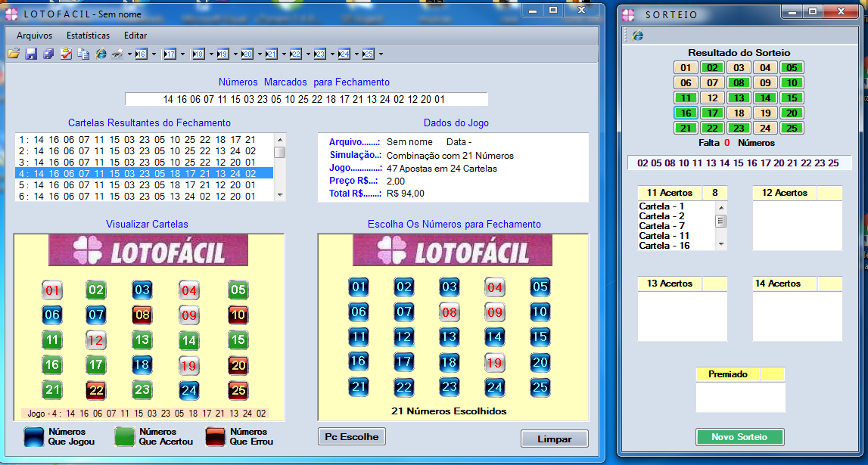Image resolution: width=868 pixels, height=465 pixels.
Task: Open the Internet Explorer icon in SORTEIO window
Action: [x=638, y=36]
